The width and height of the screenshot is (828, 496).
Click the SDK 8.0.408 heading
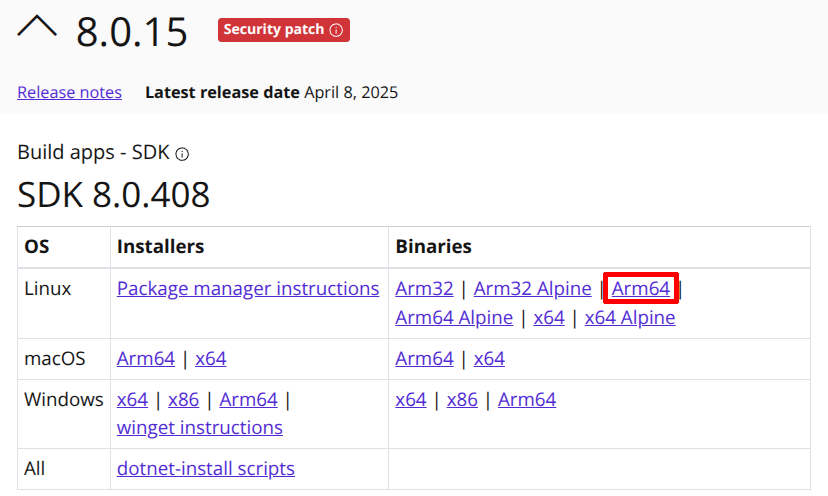click(x=114, y=195)
